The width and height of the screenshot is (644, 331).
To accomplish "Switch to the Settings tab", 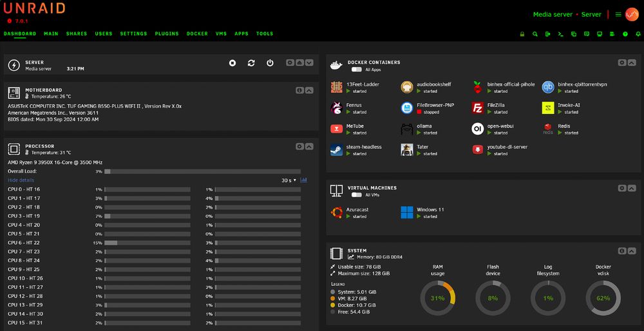I will [x=133, y=33].
